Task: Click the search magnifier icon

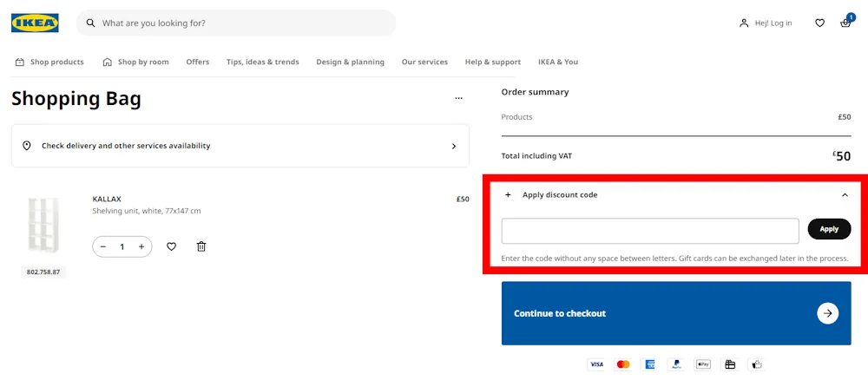Action: coord(91,23)
